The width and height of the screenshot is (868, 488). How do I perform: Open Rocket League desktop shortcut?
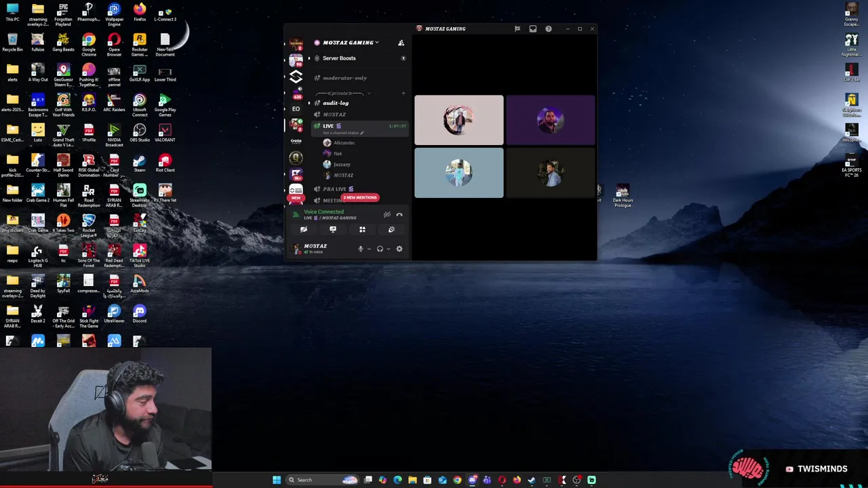point(89,223)
